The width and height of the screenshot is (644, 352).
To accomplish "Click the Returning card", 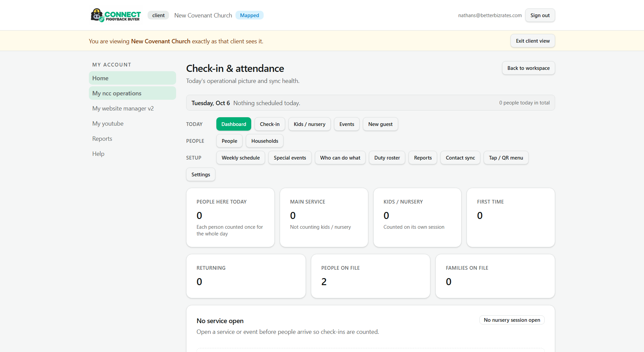I will 246,276.
